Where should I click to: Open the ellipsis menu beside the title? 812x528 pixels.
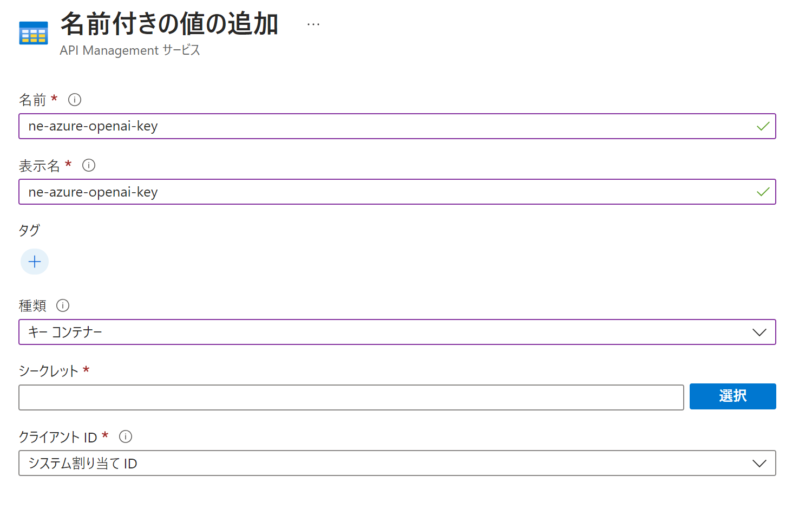(x=313, y=24)
